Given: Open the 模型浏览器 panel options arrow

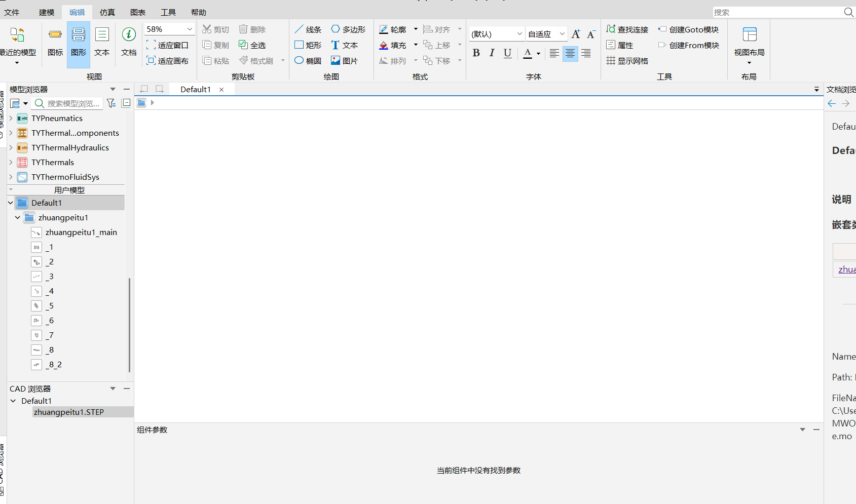Looking at the screenshot, I should (113, 89).
